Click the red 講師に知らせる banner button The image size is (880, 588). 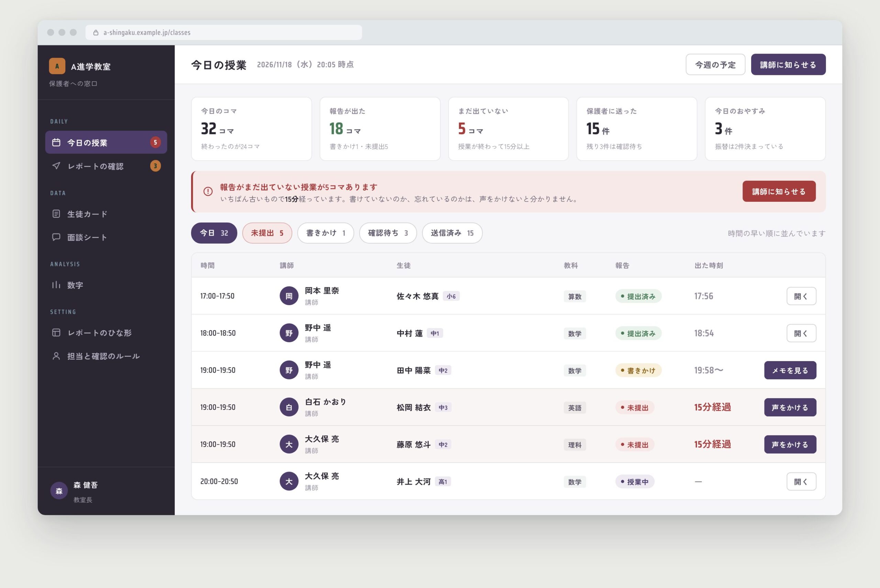click(x=779, y=191)
